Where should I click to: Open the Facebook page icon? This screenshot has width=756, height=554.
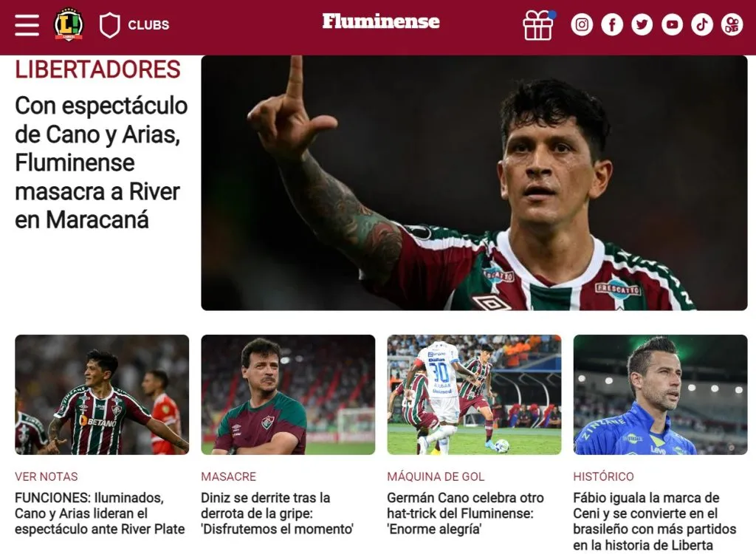[x=612, y=24]
